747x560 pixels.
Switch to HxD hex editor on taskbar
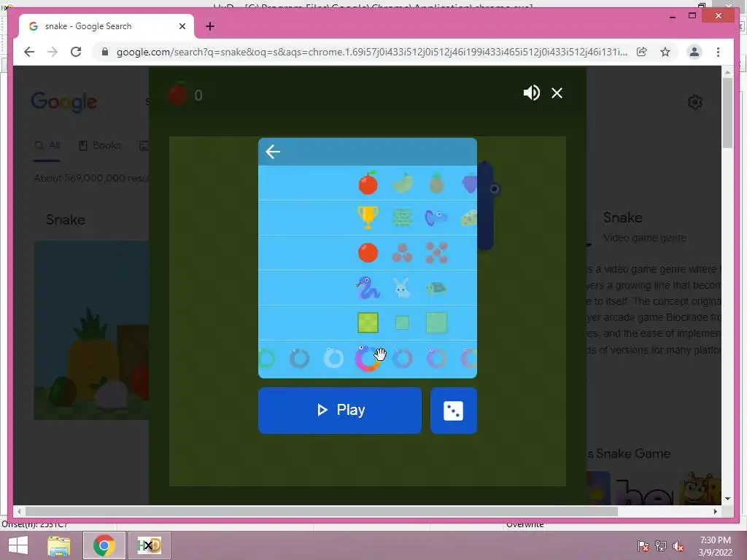coord(149,545)
